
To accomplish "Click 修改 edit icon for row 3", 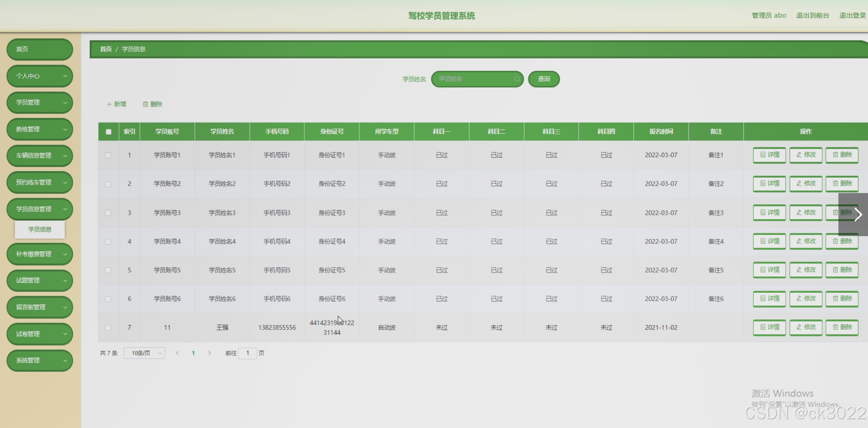I will [x=806, y=213].
